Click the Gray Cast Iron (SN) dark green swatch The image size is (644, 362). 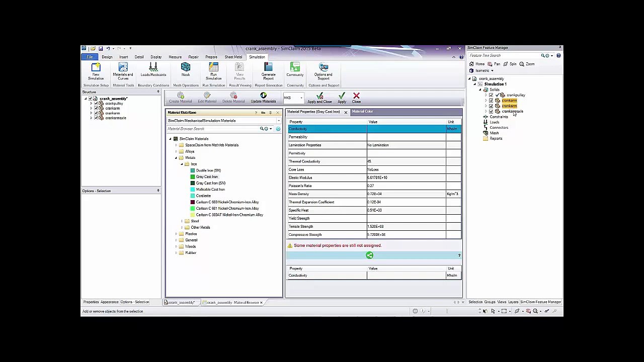pos(192,183)
